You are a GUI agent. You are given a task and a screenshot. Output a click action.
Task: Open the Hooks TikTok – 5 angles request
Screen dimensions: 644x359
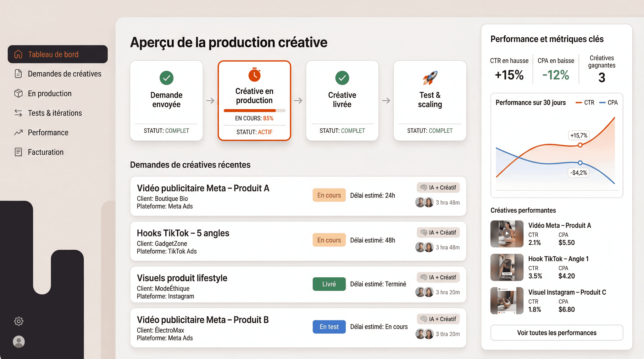183,233
